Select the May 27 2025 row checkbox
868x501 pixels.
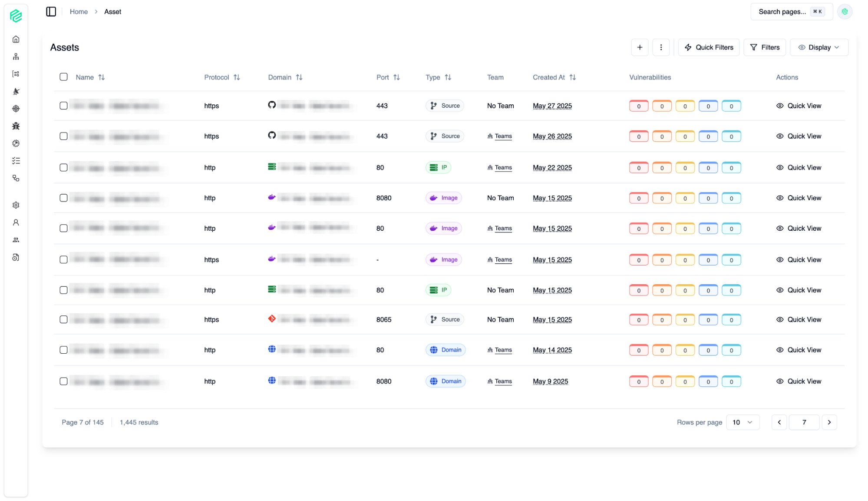pos(63,106)
